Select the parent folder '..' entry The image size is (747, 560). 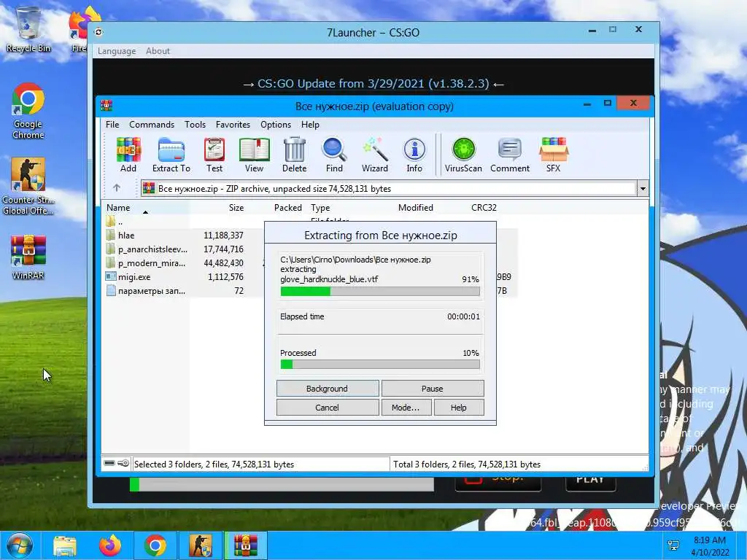(x=115, y=222)
